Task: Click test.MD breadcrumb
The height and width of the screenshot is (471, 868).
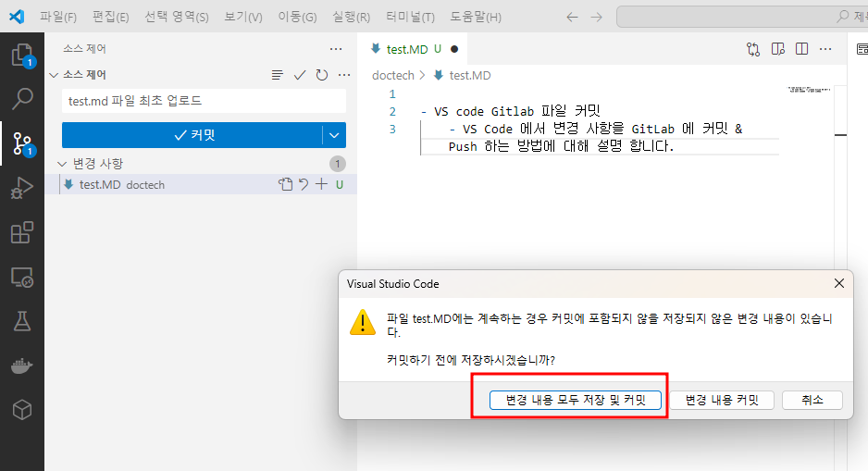Action: click(x=469, y=75)
